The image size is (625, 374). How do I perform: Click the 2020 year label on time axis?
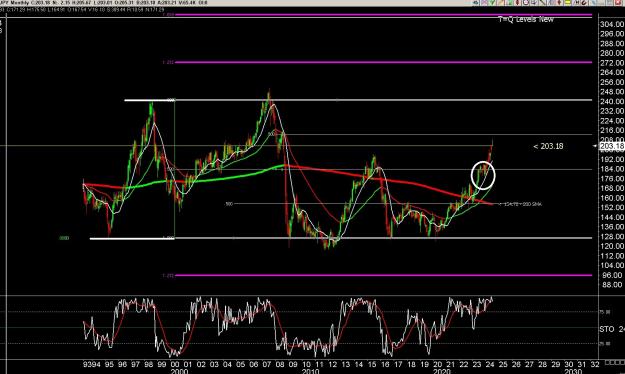(441, 371)
